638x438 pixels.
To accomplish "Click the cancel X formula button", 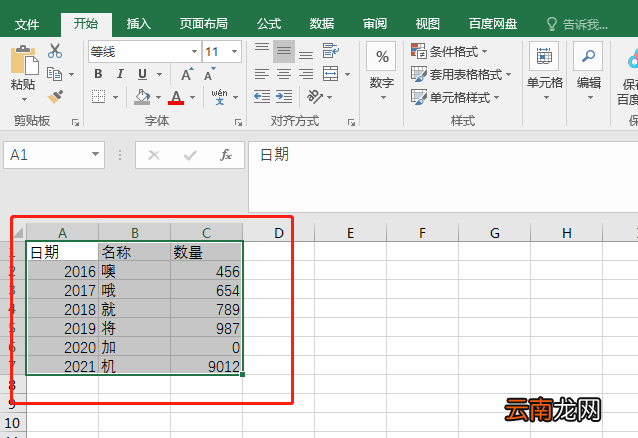I will (x=154, y=155).
